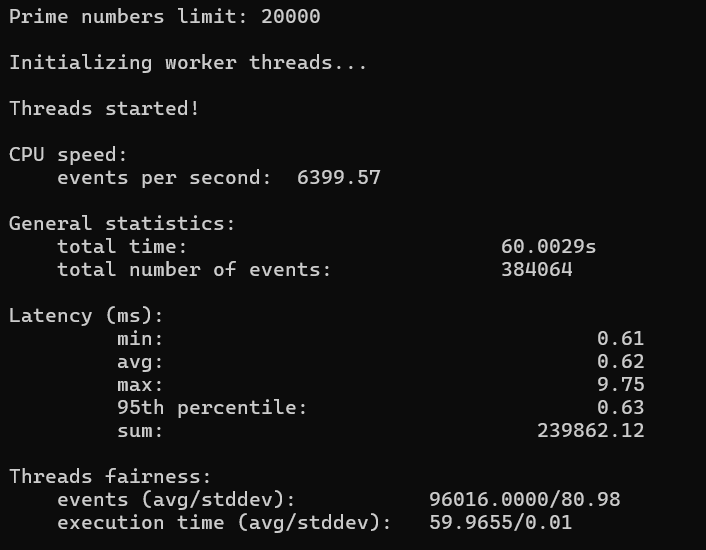Click the '95th percentile:' label
The height and width of the screenshot is (550, 706).
click(212, 408)
